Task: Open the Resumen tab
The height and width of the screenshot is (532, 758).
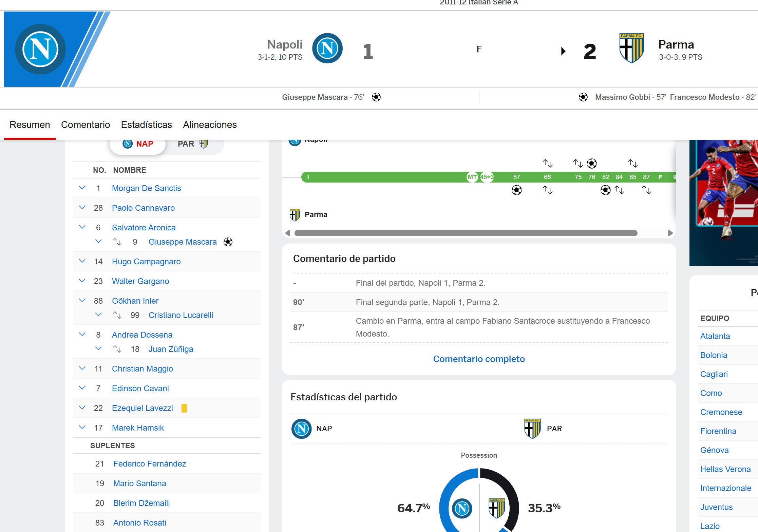Action: pos(30,125)
